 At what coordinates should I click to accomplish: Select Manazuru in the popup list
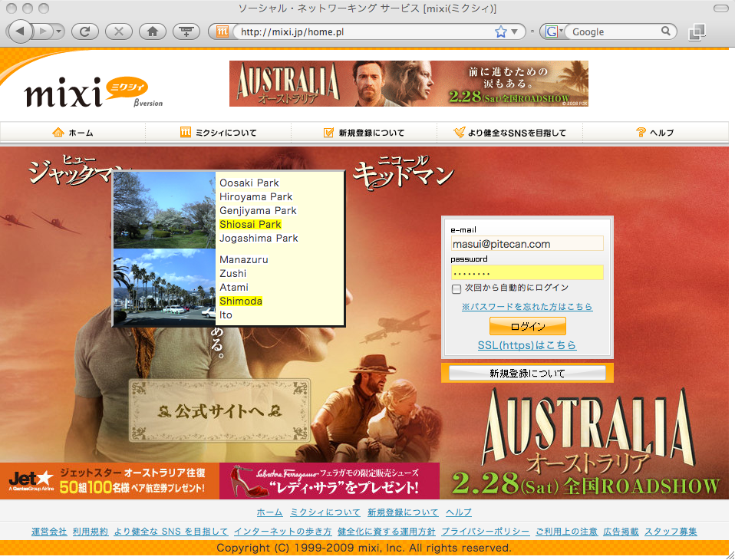click(244, 259)
